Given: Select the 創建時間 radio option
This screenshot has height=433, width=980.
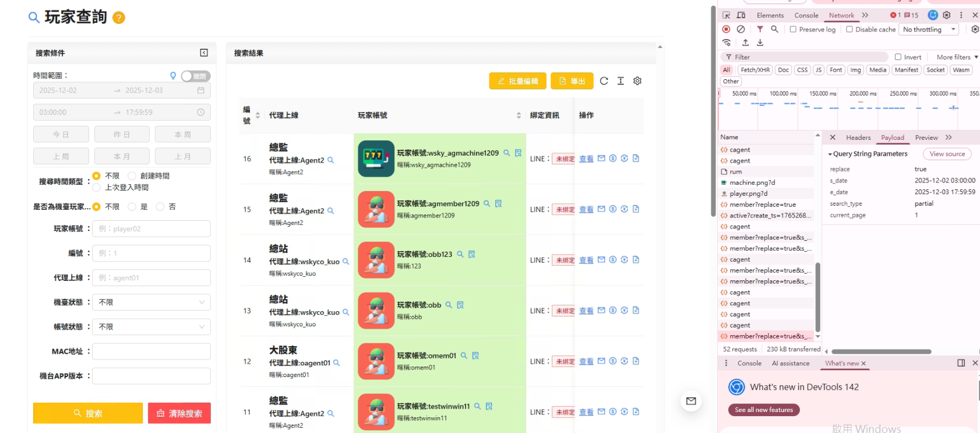Looking at the screenshot, I should click(x=132, y=176).
